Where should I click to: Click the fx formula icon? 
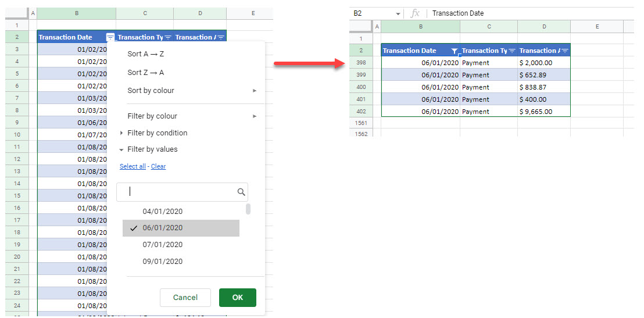click(x=415, y=13)
